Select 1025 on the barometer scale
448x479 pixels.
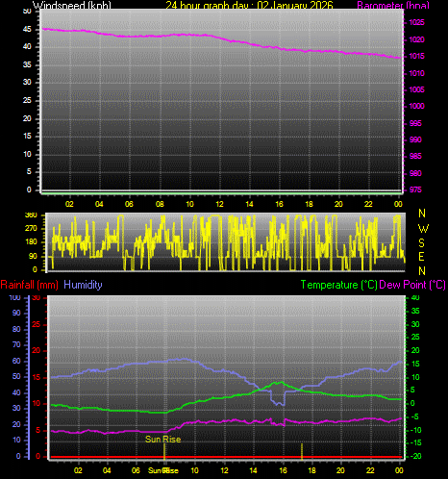coord(416,22)
